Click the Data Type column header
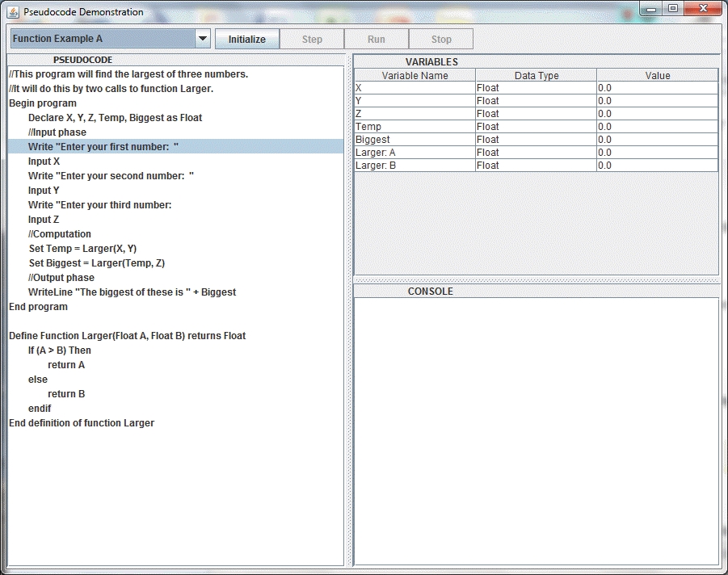The image size is (728, 575). [x=536, y=75]
